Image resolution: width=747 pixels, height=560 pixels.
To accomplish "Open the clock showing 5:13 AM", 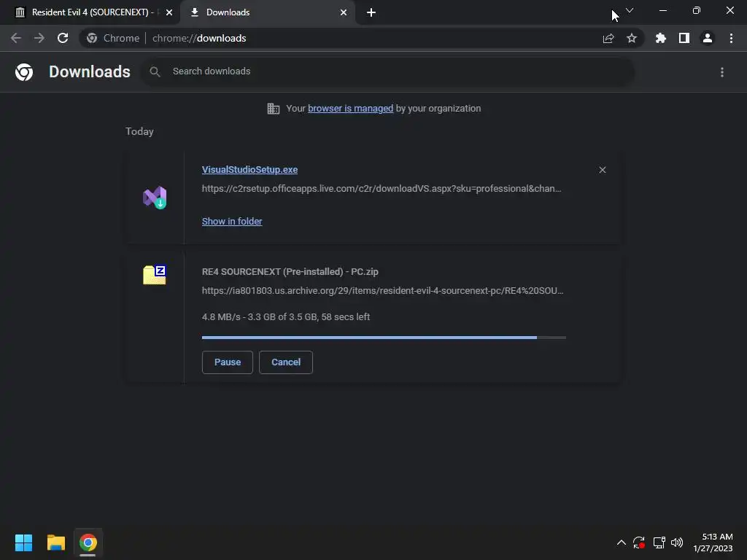I will pos(713,542).
